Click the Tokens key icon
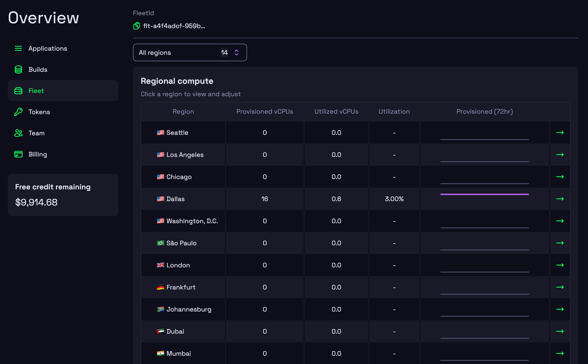588x364 pixels. [19, 112]
